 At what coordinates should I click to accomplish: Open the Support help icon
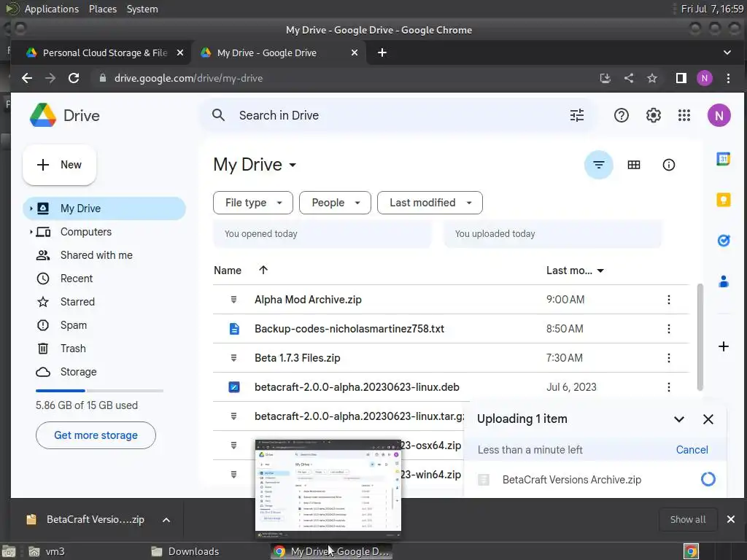(x=622, y=115)
